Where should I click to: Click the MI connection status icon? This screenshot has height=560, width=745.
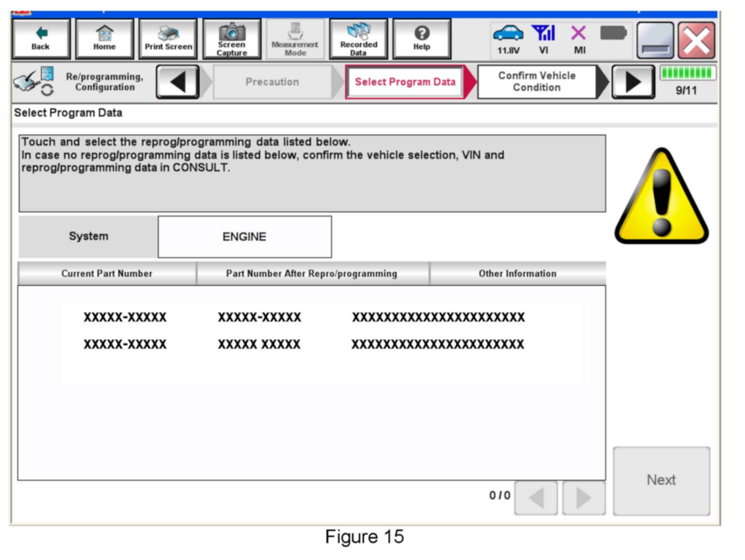click(x=579, y=34)
